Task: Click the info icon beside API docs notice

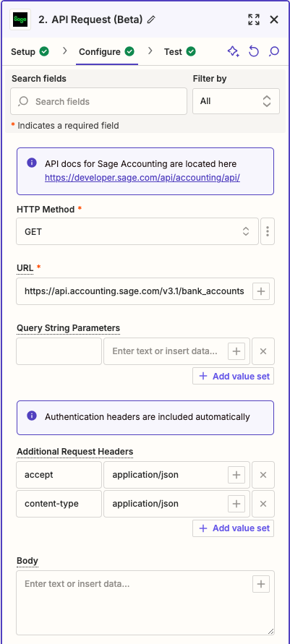Action: 32,163
